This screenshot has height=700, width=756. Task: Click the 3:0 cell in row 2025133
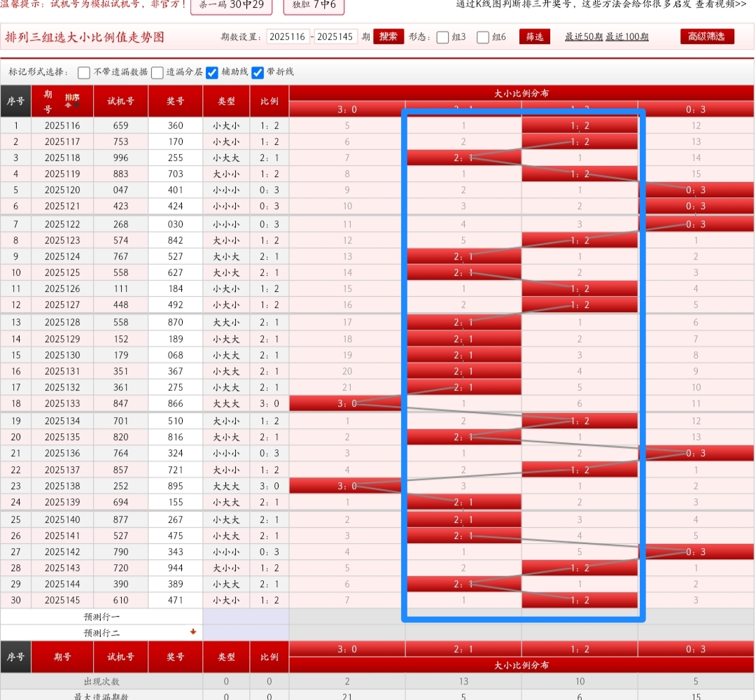346,404
